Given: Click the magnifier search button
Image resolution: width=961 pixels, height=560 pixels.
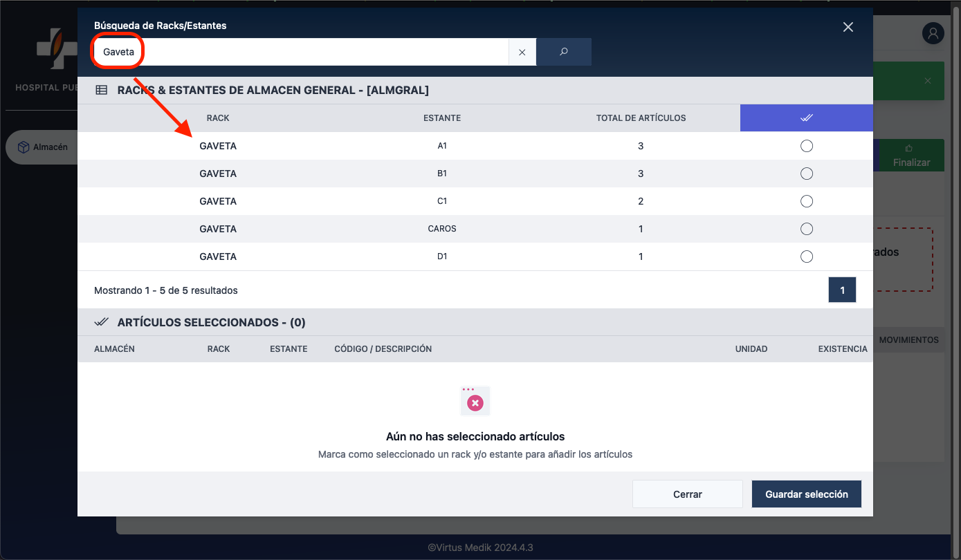Looking at the screenshot, I should coord(564,52).
